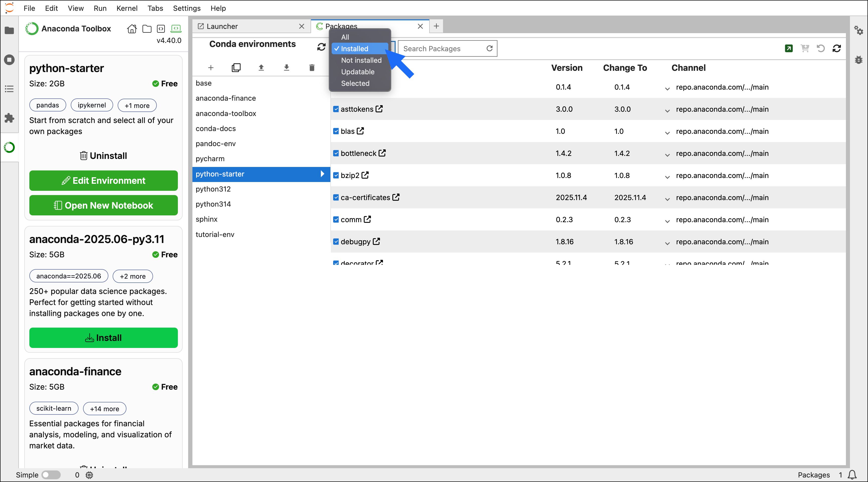Choose Not installed in the filter dropdown
This screenshot has width=868, height=482.
(x=361, y=61)
